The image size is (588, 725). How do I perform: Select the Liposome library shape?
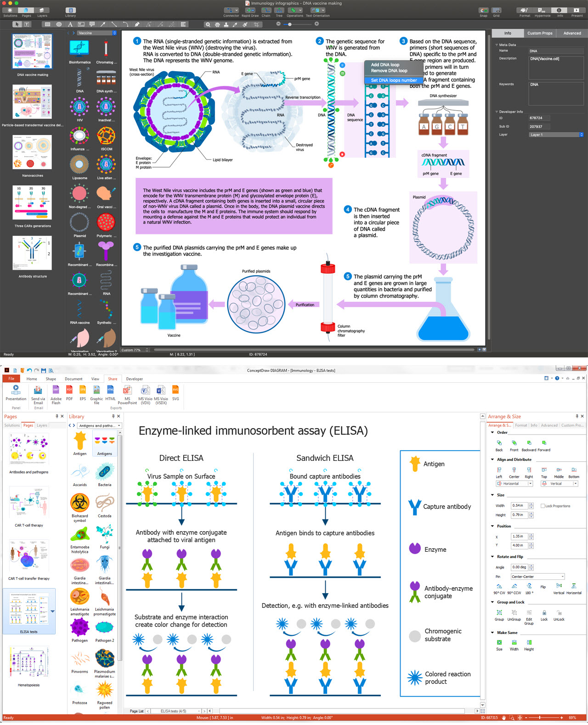(x=79, y=168)
